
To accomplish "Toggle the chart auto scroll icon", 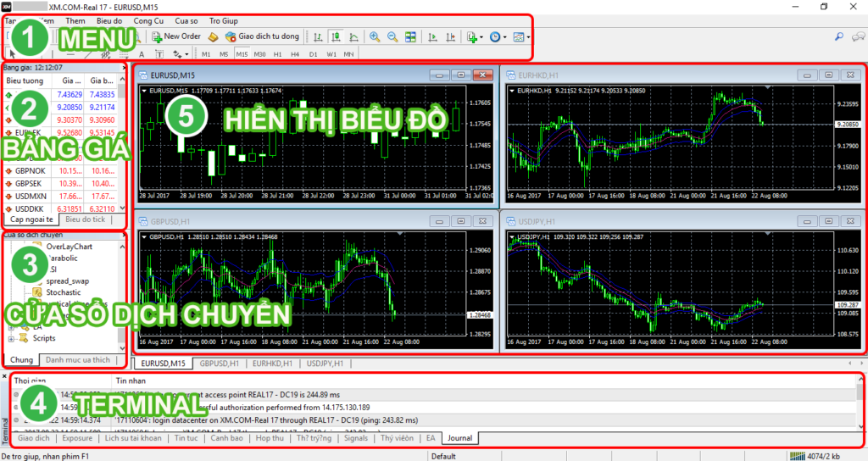I will pos(432,36).
